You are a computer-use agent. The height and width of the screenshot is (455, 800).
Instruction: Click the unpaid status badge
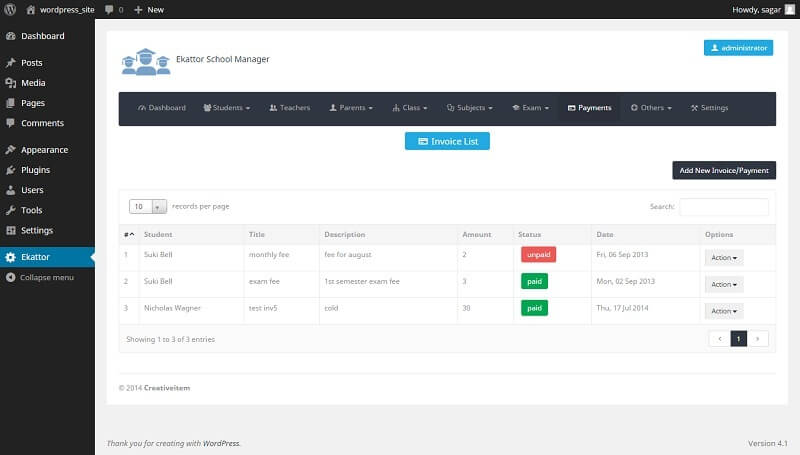click(x=538, y=255)
